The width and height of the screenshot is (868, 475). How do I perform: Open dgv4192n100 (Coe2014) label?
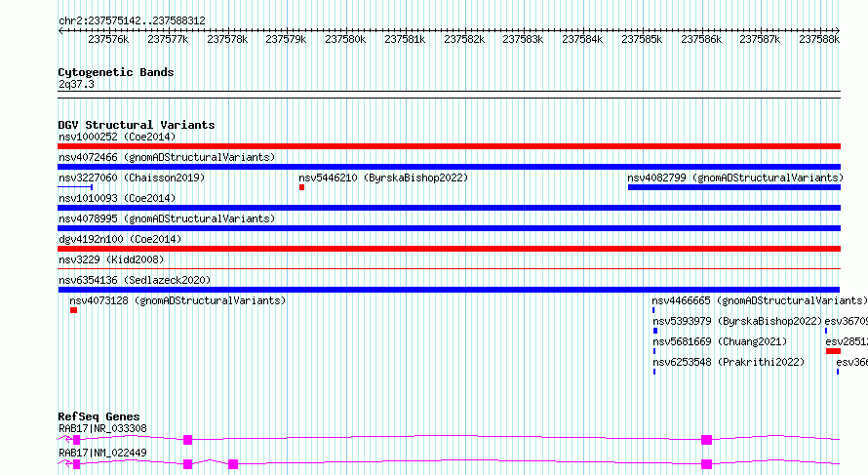pyautogui.click(x=120, y=239)
